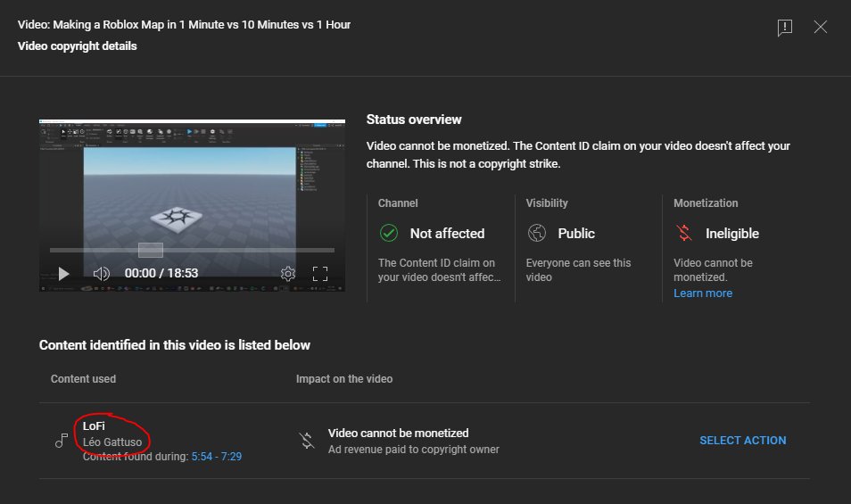Click SELECT ACTION for the LoFi claim

742,441
